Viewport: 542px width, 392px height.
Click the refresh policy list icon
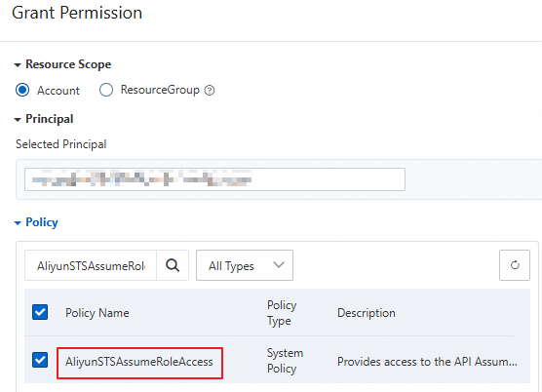pos(515,265)
